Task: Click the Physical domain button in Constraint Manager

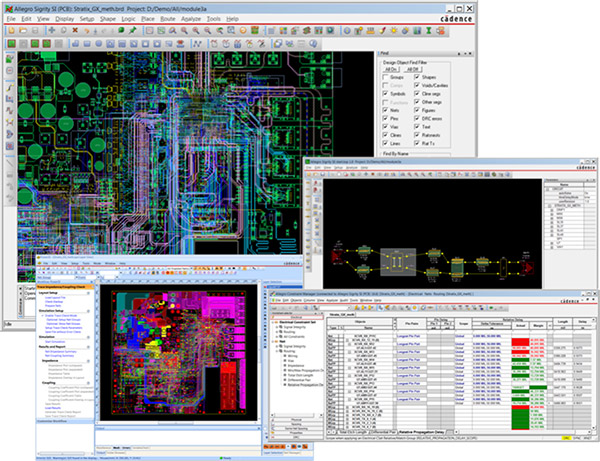Action: (x=297, y=420)
